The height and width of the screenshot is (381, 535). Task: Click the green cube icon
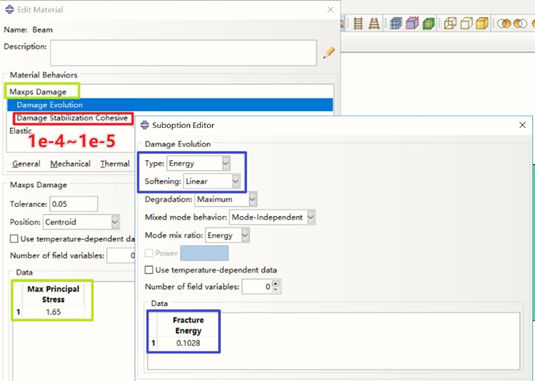[x=429, y=24]
